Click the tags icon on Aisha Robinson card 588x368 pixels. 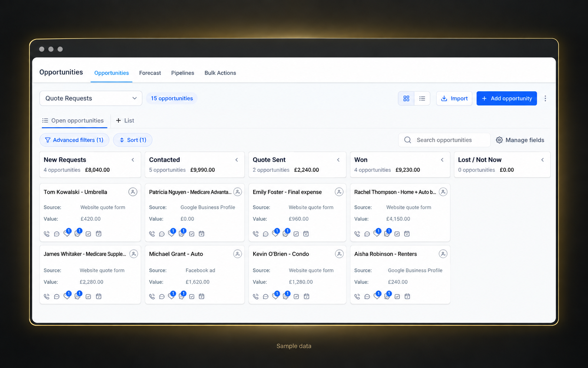377,296
